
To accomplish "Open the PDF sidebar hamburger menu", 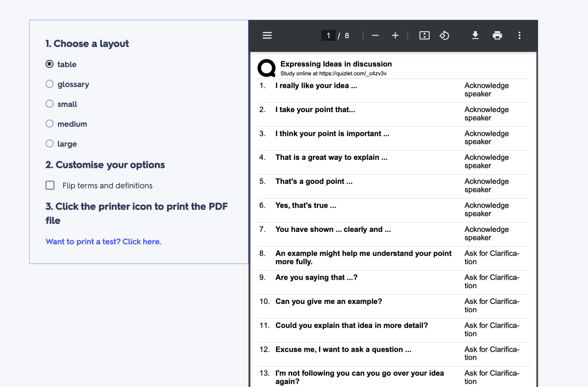I will point(267,35).
